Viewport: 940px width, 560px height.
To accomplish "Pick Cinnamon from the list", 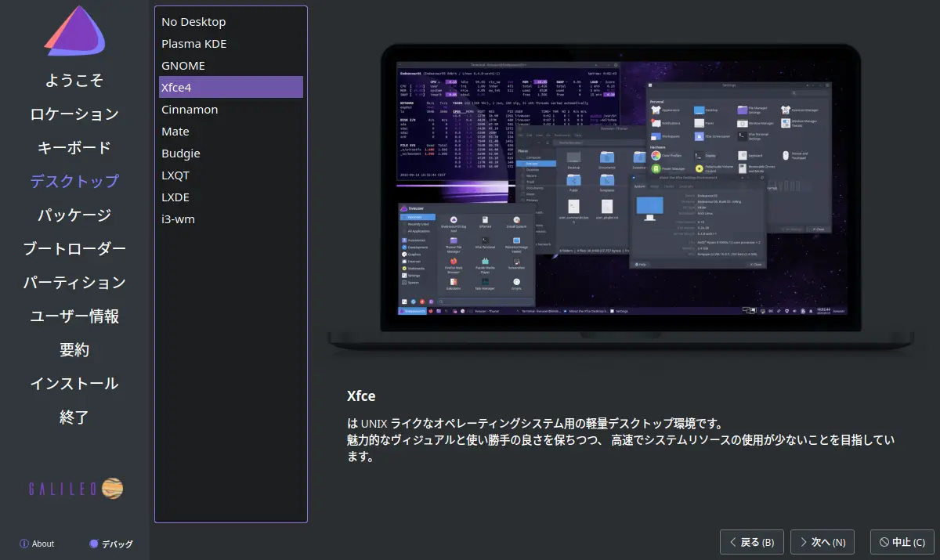I will pyautogui.click(x=190, y=110).
